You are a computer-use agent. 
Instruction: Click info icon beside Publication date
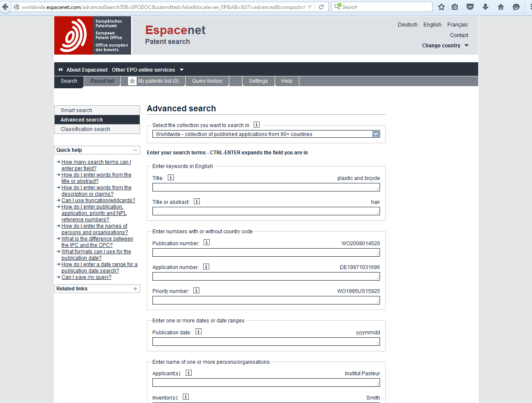click(x=199, y=331)
